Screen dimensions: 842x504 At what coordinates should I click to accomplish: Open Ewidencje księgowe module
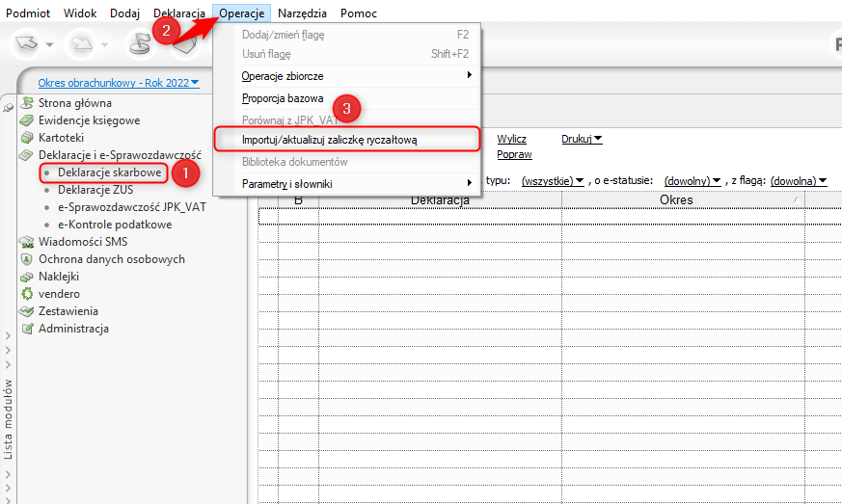coord(89,120)
